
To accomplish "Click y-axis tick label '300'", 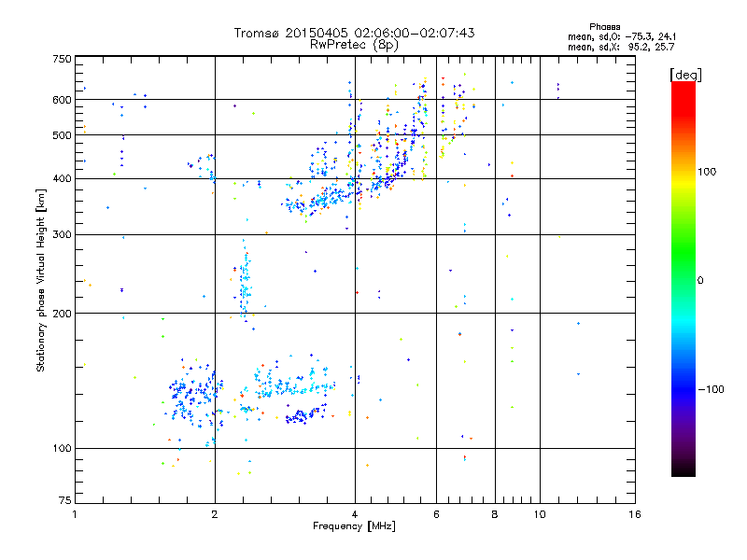I will point(62,235).
